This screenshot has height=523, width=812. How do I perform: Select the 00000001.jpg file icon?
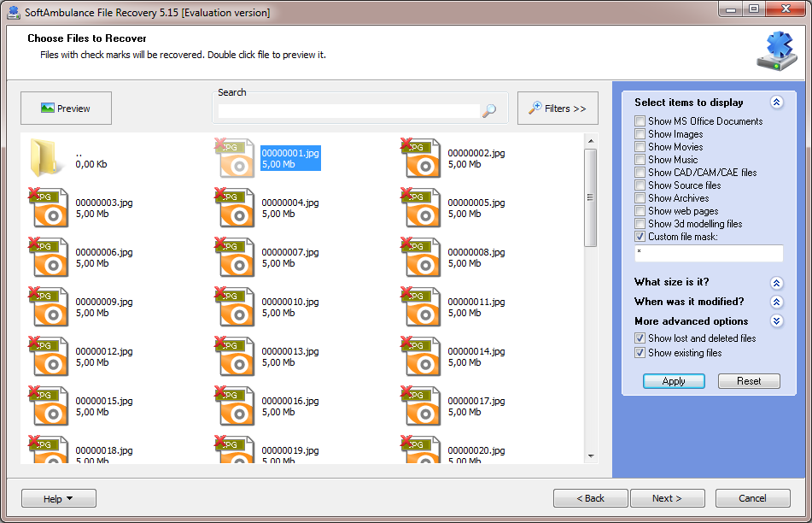(235, 157)
